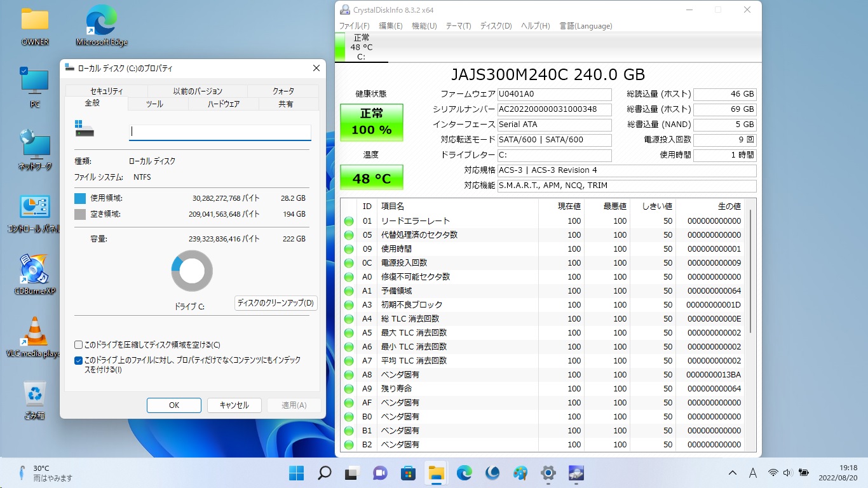
Task: Show hidden system tray icons chevron
Action: tap(733, 473)
